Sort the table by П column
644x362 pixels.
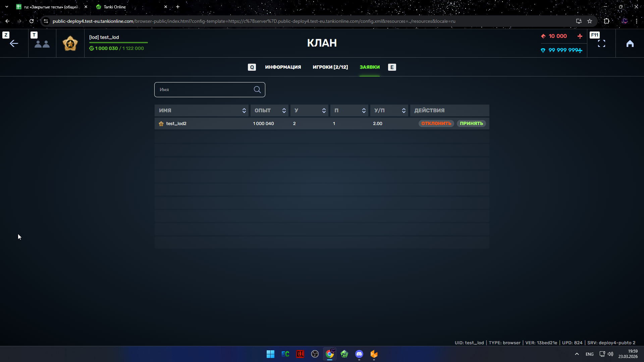click(364, 111)
